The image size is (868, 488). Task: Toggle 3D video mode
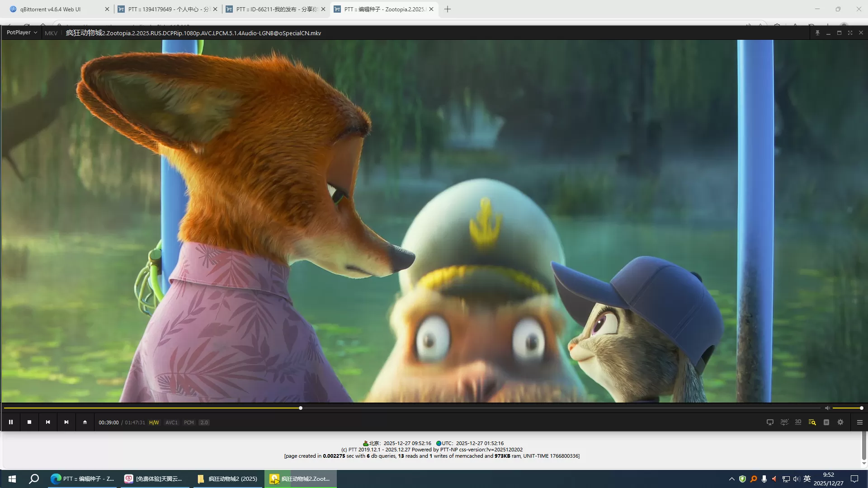pos(798,422)
